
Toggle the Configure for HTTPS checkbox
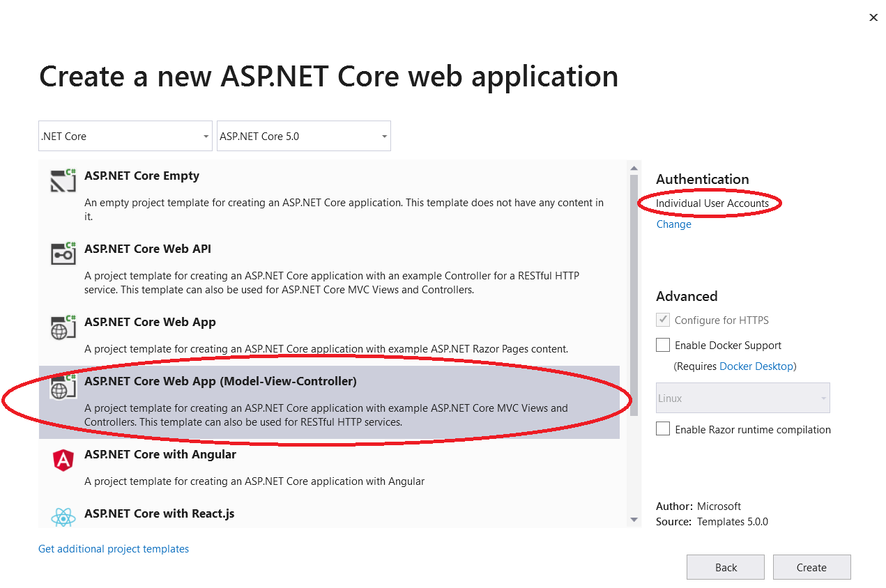point(663,320)
